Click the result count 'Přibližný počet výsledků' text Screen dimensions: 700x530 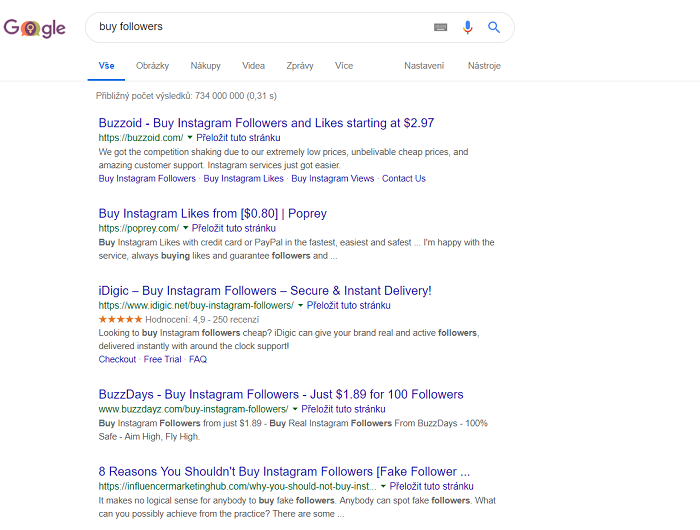point(186,96)
